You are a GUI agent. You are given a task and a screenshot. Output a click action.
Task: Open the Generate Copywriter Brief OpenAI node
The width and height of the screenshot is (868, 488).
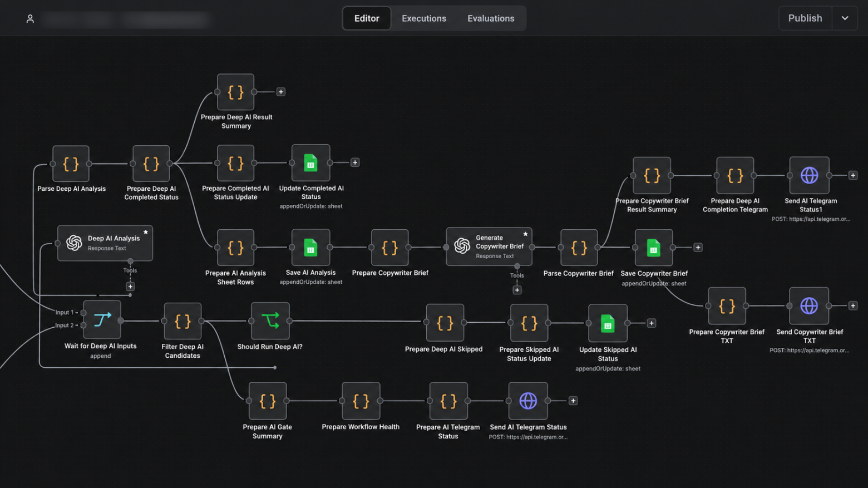[489, 247]
